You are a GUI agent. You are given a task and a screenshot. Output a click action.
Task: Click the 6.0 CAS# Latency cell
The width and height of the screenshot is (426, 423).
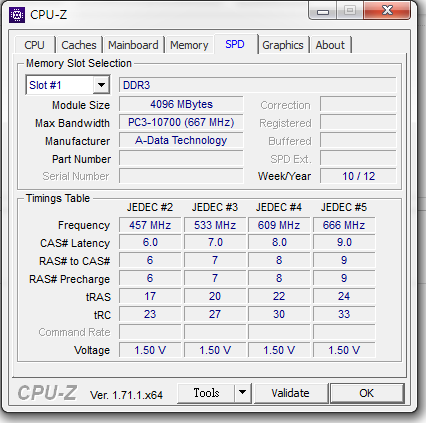150,242
